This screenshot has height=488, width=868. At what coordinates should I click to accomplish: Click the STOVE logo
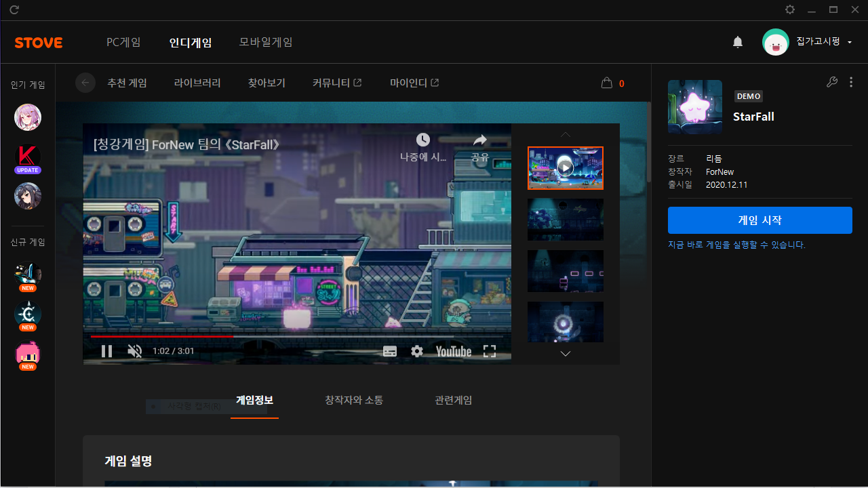tap(39, 43)
